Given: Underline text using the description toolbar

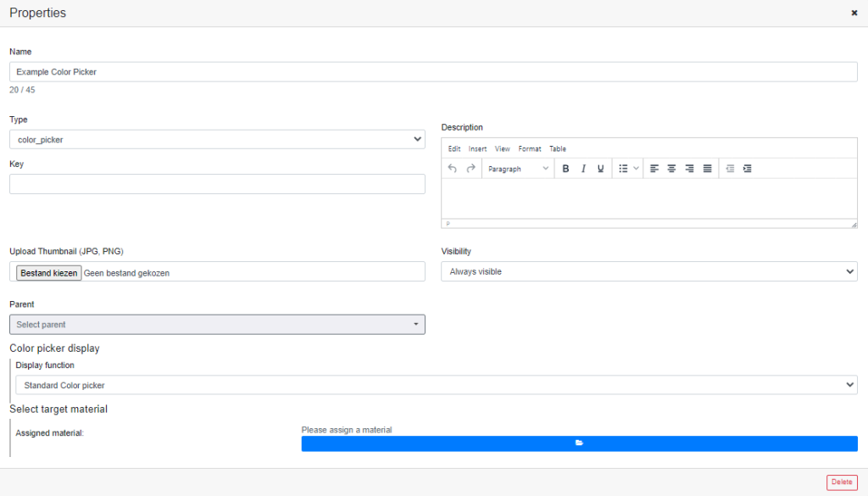Looking at the screenshot, I should coord(600,168).
